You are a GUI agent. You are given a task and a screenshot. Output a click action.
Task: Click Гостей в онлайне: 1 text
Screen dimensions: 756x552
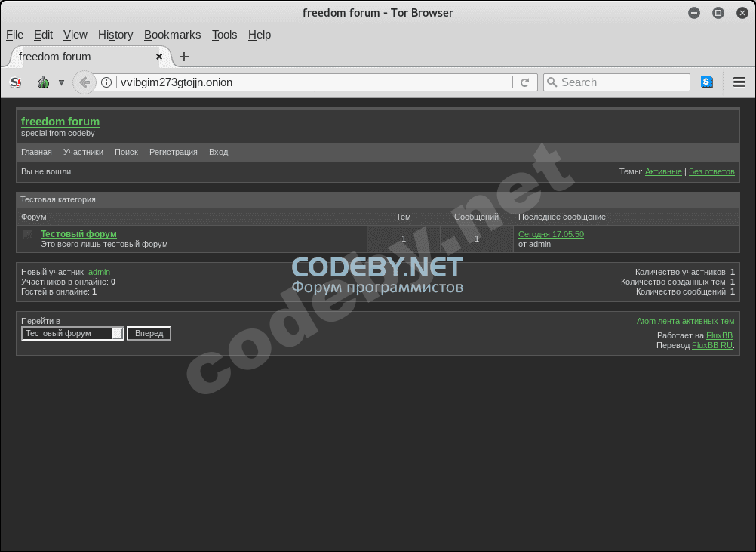pyautogui.click(x=59, y=292)
